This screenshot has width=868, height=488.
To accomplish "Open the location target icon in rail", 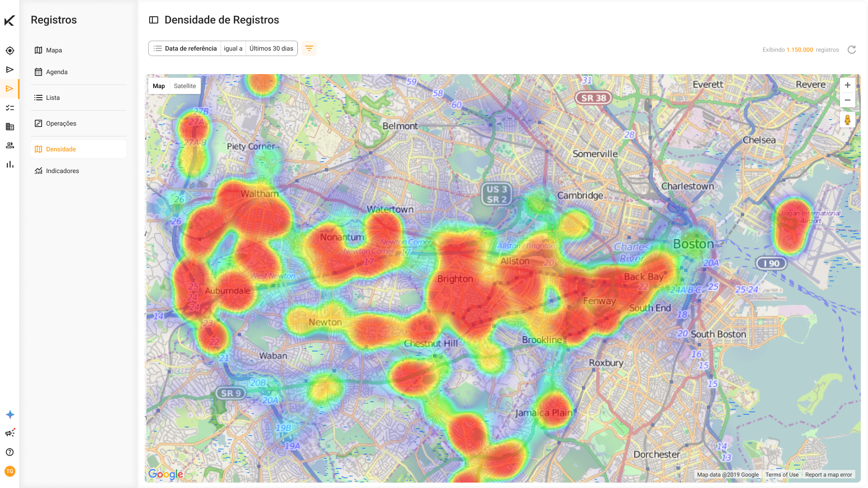I will click(9, 51).
